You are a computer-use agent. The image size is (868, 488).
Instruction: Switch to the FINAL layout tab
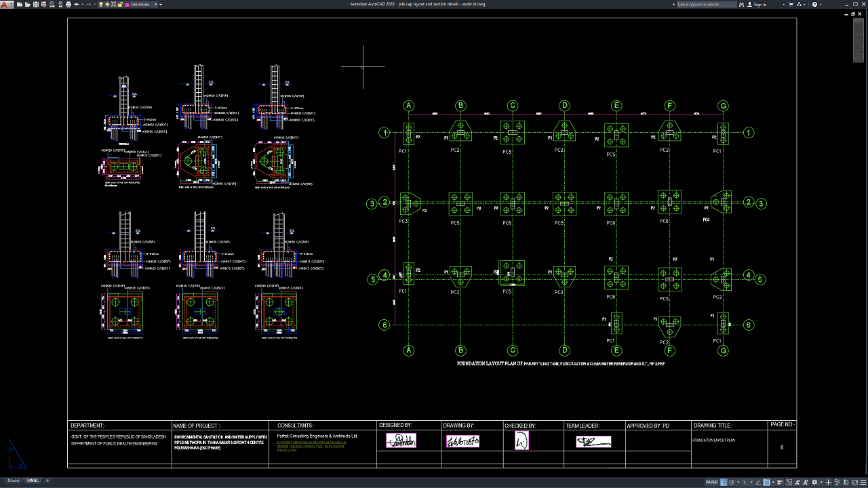33,481
